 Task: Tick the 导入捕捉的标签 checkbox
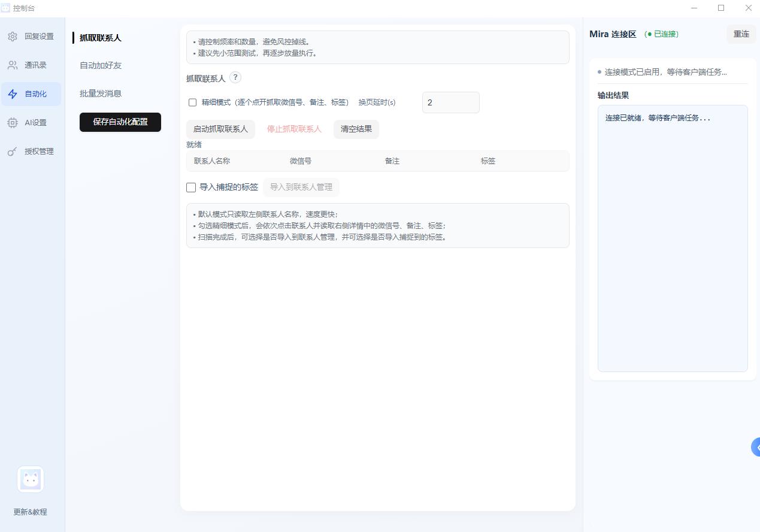coord(191,188)
